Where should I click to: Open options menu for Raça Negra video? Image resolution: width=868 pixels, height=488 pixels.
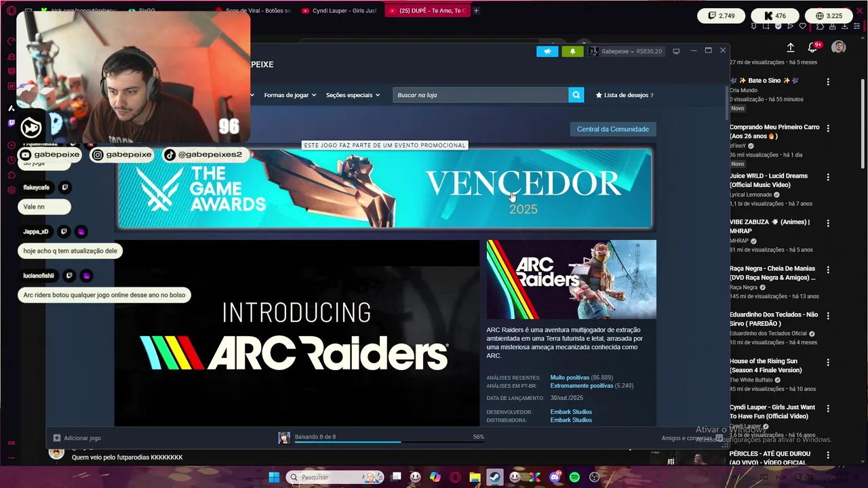(x=828, y=270)
